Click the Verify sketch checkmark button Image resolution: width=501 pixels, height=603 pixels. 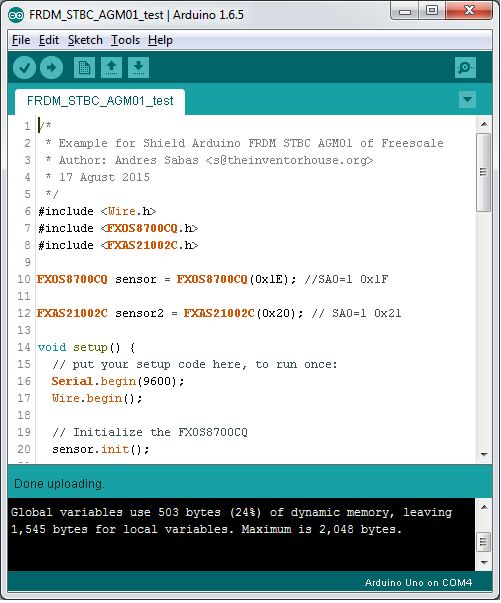25,68
